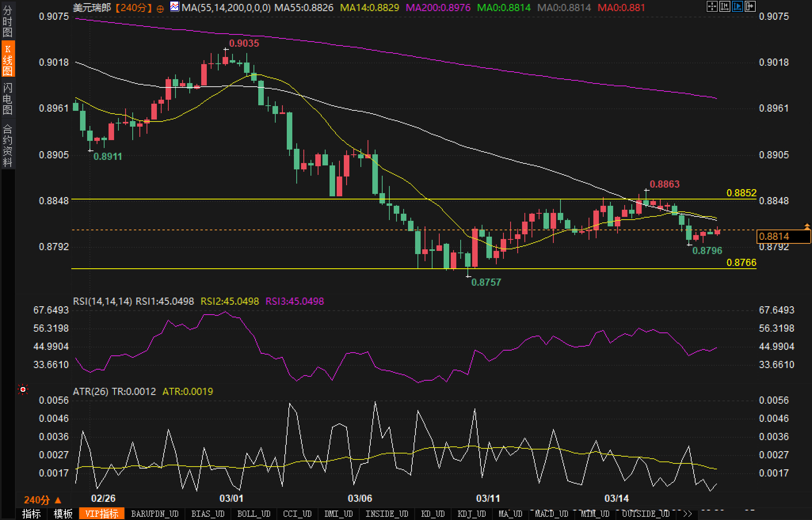Apply the MACD_UD indicator
This screenshot has height=520, width=812.
tap(552, 514)
